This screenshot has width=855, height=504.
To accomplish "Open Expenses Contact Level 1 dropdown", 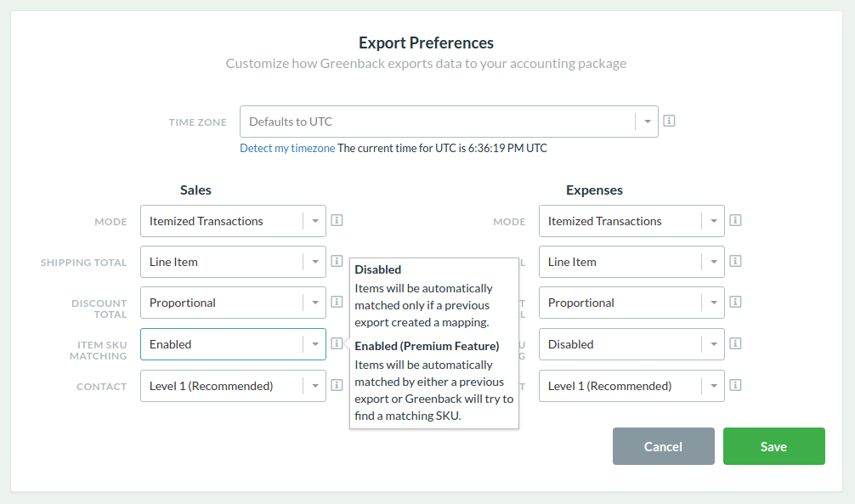I will tap(631, 386).
